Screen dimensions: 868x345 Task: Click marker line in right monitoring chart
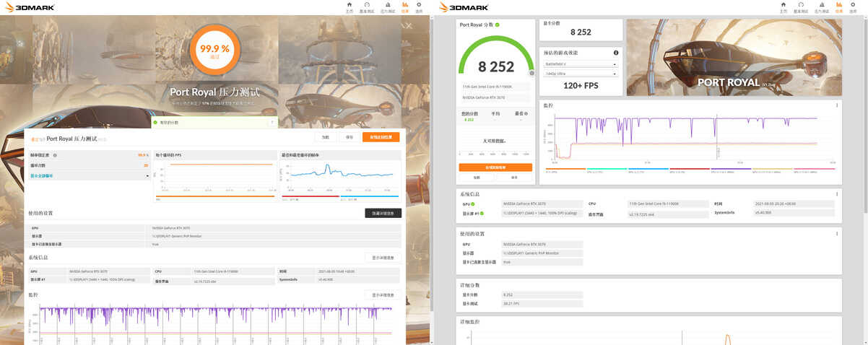[716, 136]
